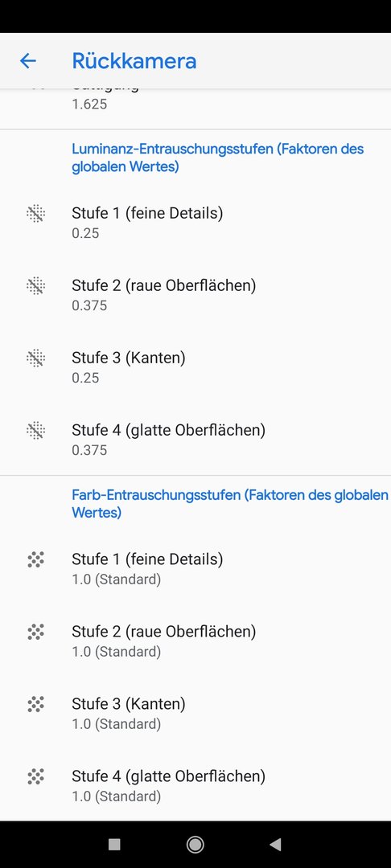Tap the Android home circle button
391x868 pixels.
tap(195, 844)
